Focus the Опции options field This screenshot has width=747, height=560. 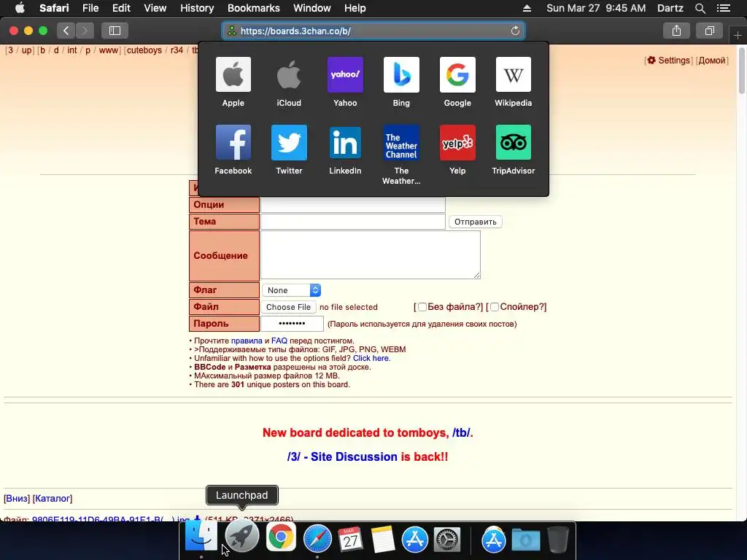353,205
